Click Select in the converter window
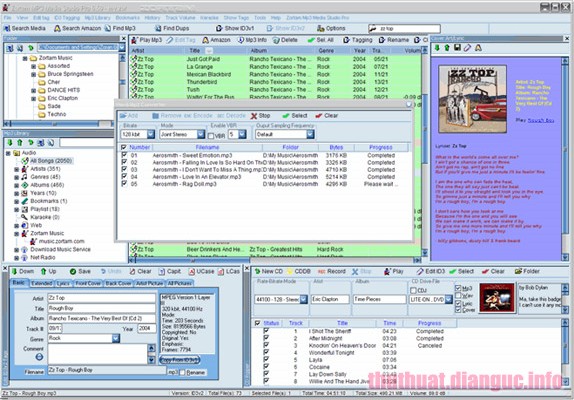The width and height of the screenshot is (574, 400). pyautogui.click(x=295, y=116)
